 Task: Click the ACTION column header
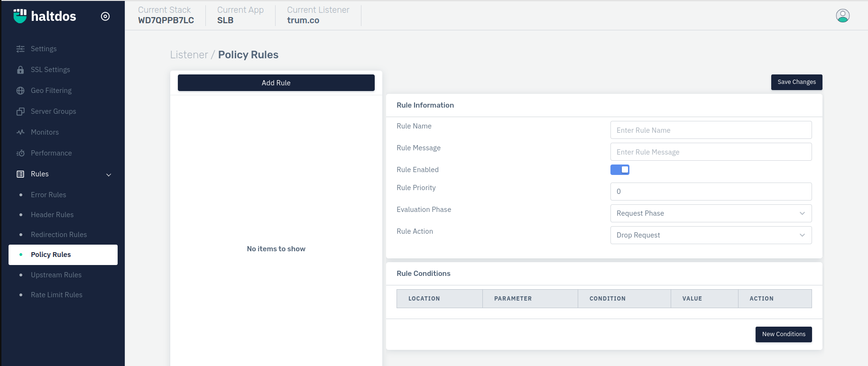click(775, 299)
